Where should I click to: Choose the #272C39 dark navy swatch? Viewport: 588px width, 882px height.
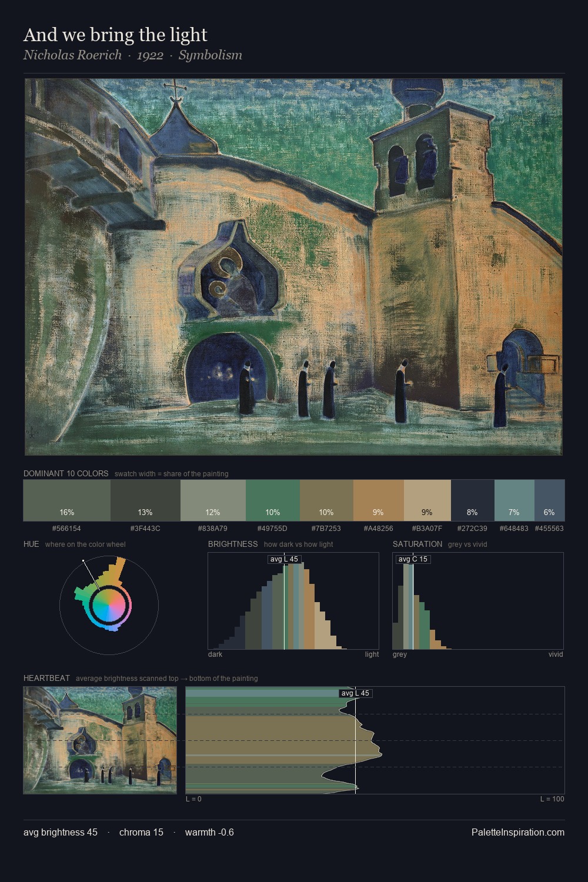click(473, 500)
